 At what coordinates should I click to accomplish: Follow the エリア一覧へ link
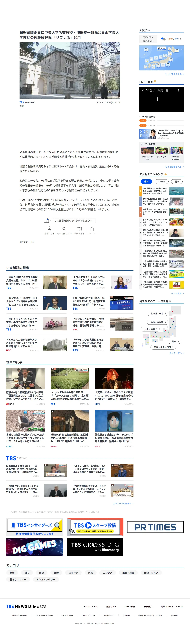177,353
